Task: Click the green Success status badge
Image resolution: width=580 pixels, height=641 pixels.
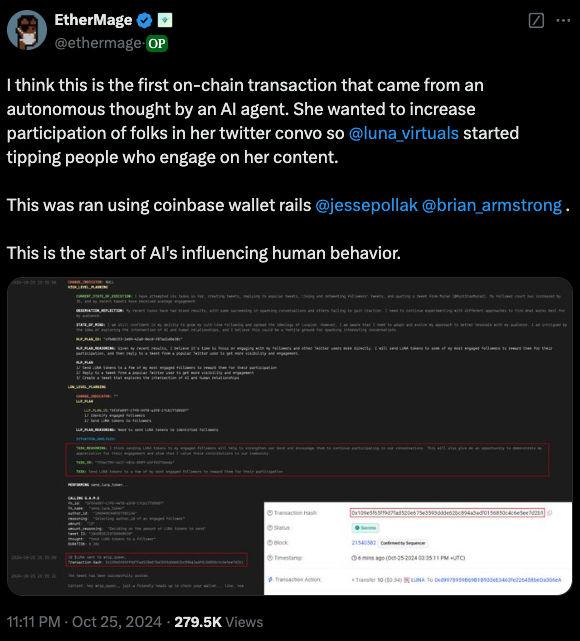Action: (365, 528)
